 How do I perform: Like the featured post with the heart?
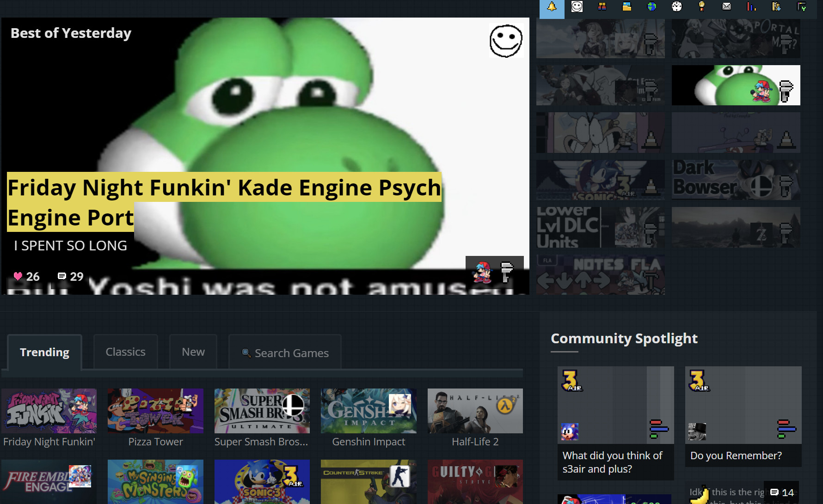18,276
